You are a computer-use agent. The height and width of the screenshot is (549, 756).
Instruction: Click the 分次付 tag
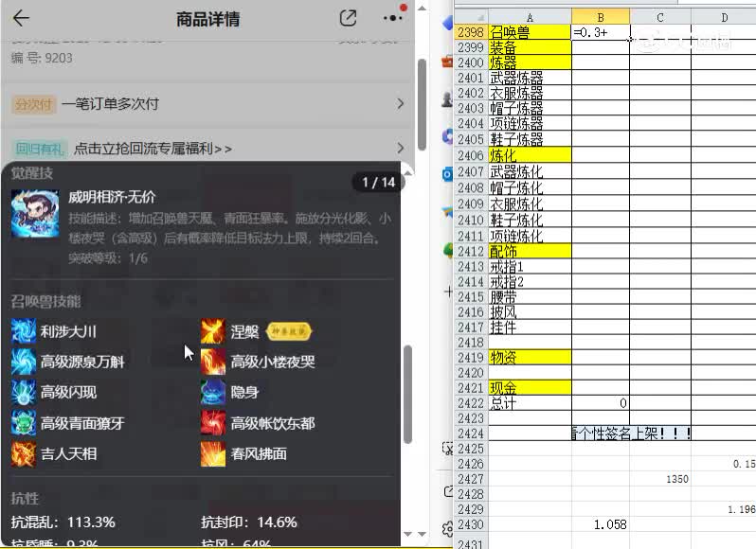[x=34, y=104]
